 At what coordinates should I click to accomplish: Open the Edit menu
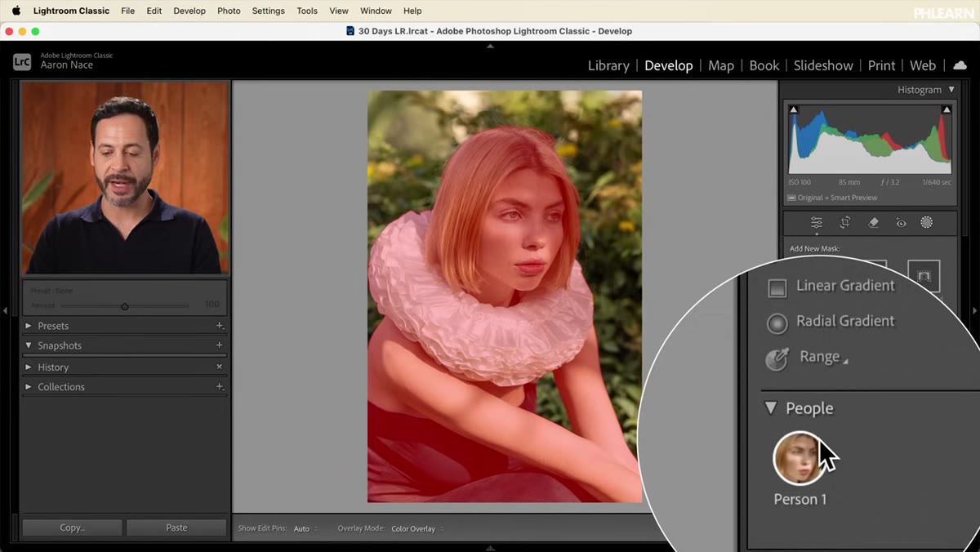154,11
